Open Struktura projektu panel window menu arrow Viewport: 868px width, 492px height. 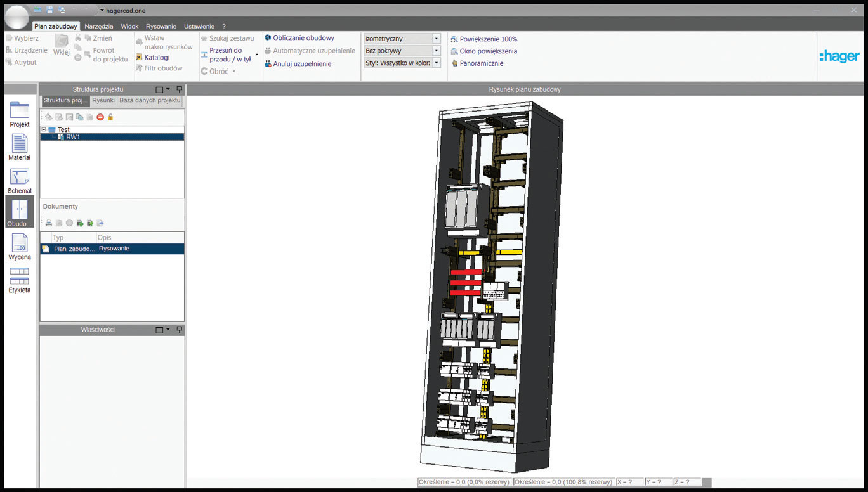168,89
